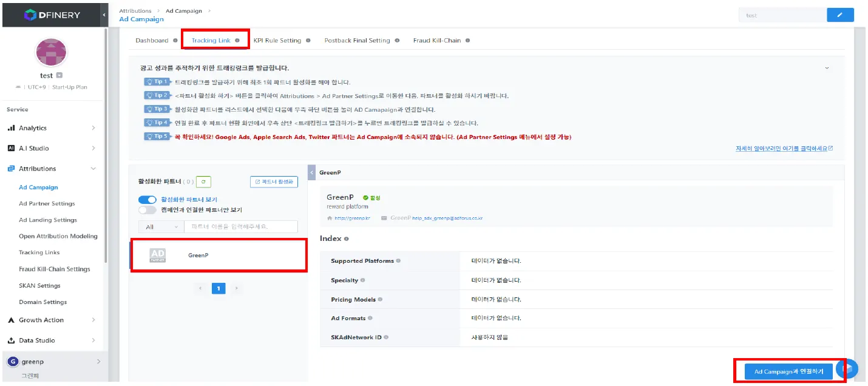
Task: Click info icon beside Index heading
Action: (x=347, y=239)
